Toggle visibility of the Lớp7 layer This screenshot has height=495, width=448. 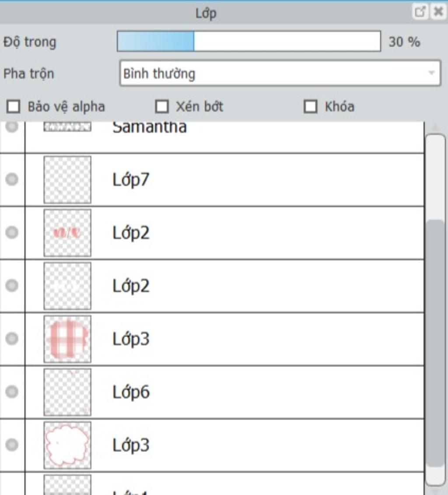(12, 179)
